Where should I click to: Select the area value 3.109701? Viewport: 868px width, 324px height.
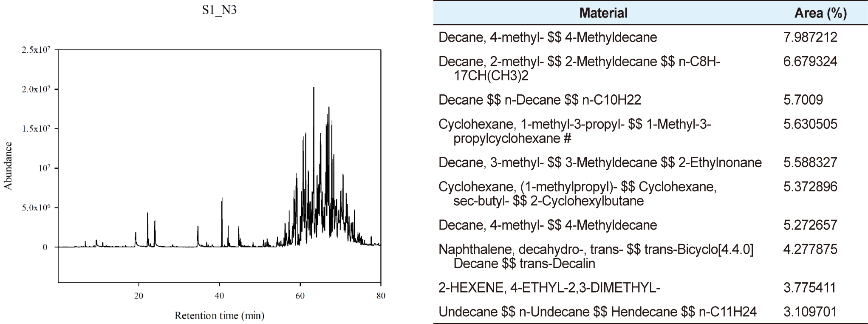tap(810, 312)
